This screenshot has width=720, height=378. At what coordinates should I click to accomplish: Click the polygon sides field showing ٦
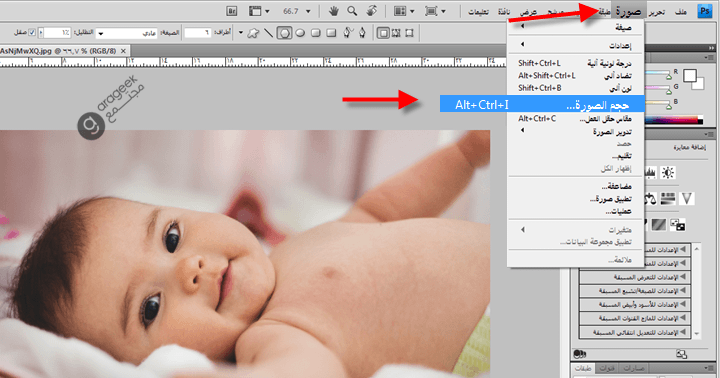[x=197, y=33]
